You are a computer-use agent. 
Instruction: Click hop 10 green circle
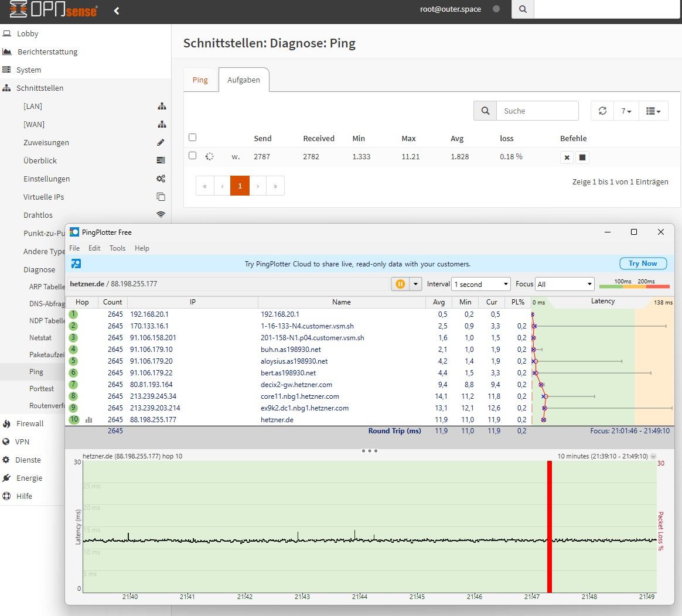[74, 420]
